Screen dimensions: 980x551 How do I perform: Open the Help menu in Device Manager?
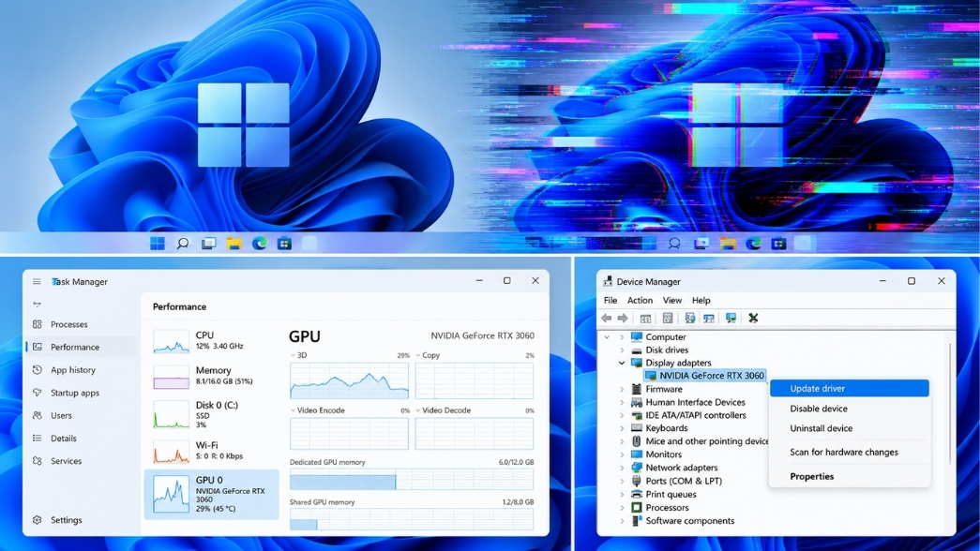701,301
